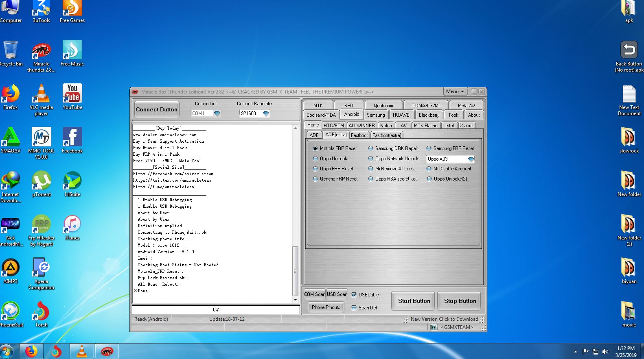
Task: Click the VLC icon in the taskbar
Action: 81,351
